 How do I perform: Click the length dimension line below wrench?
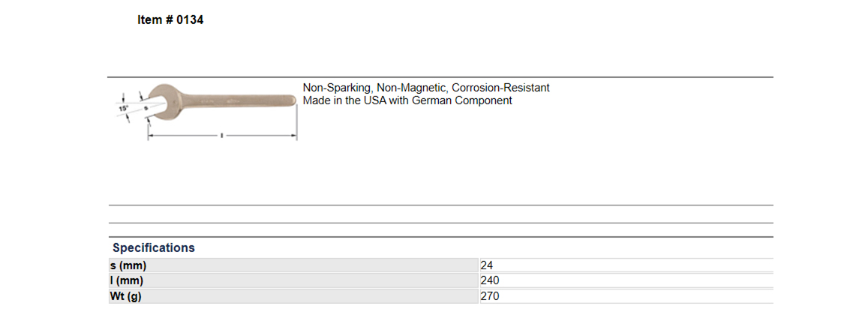click(222, 135)
